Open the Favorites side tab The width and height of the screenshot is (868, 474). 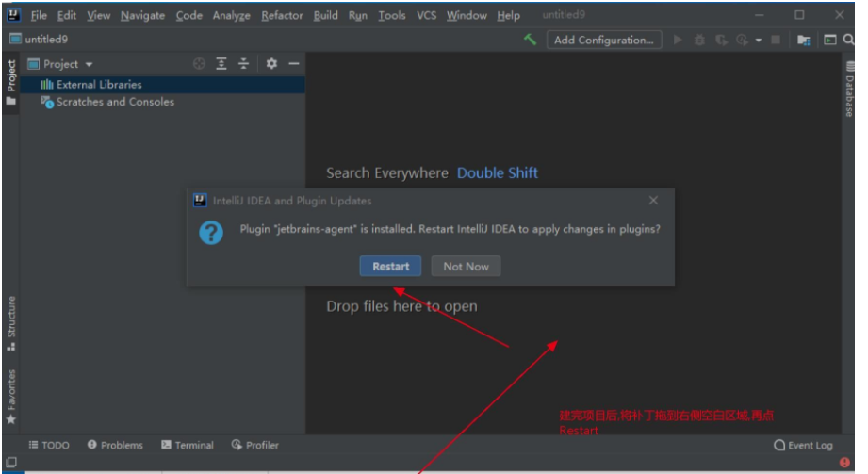coord(11,397)
